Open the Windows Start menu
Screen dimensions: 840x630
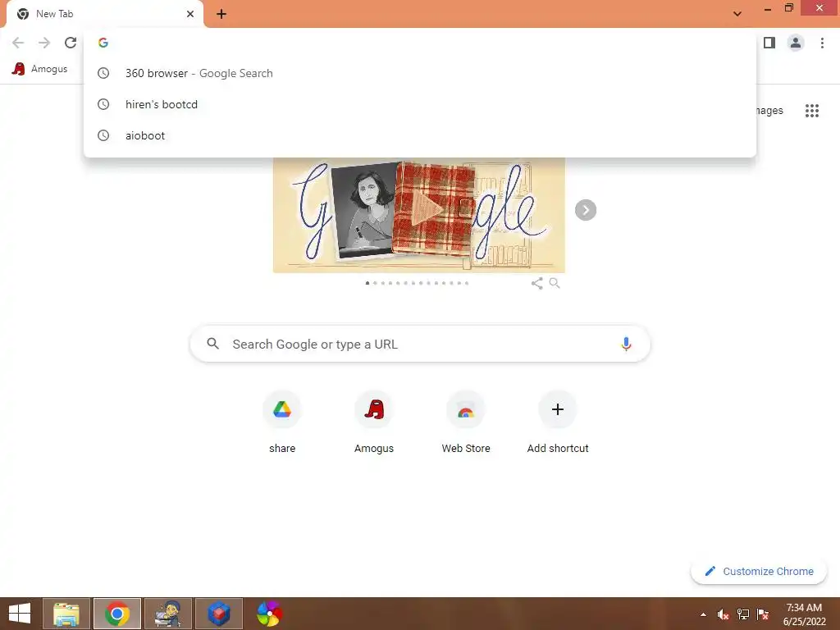(20, 614)
